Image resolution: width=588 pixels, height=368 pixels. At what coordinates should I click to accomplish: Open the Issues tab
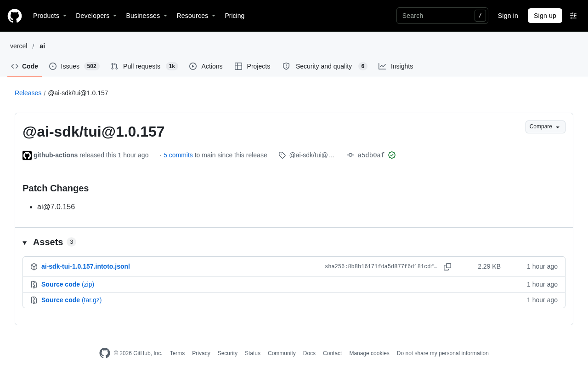(74, 66)
